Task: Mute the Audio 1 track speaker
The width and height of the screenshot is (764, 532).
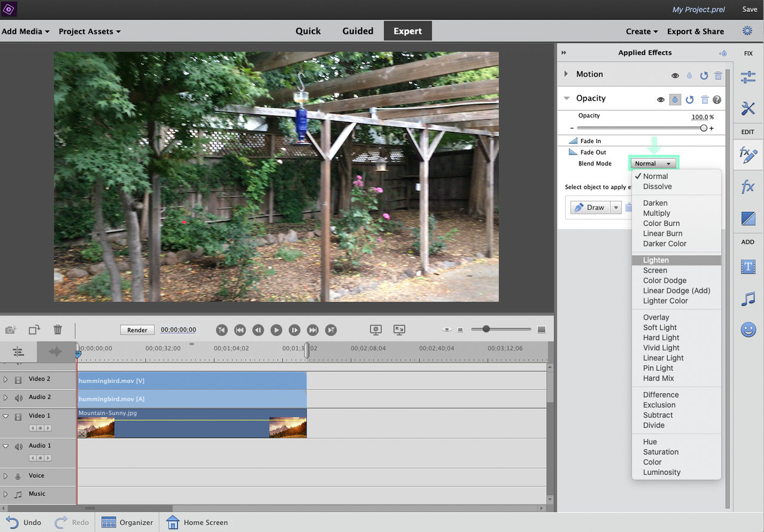Action: [18, 446]
